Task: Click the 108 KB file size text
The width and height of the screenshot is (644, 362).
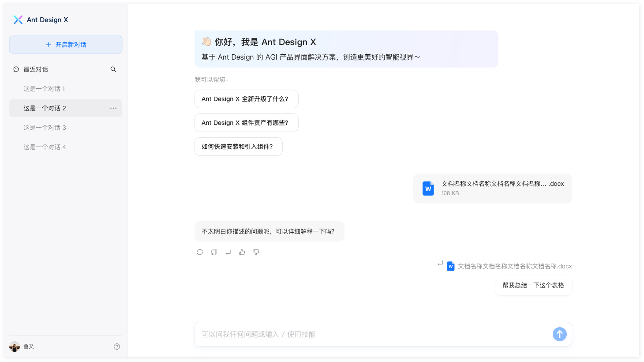Action: (450, 193)
